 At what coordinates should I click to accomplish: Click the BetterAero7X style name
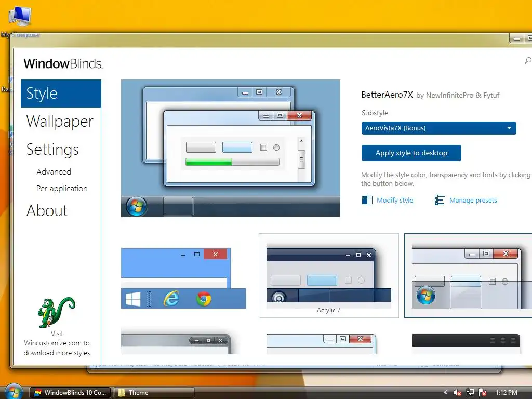387,95
